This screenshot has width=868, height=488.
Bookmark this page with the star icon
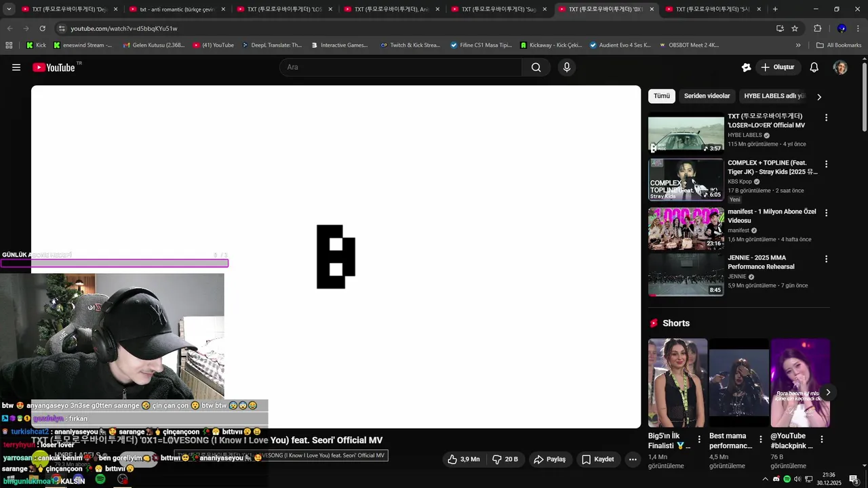[x=795, y=28]
